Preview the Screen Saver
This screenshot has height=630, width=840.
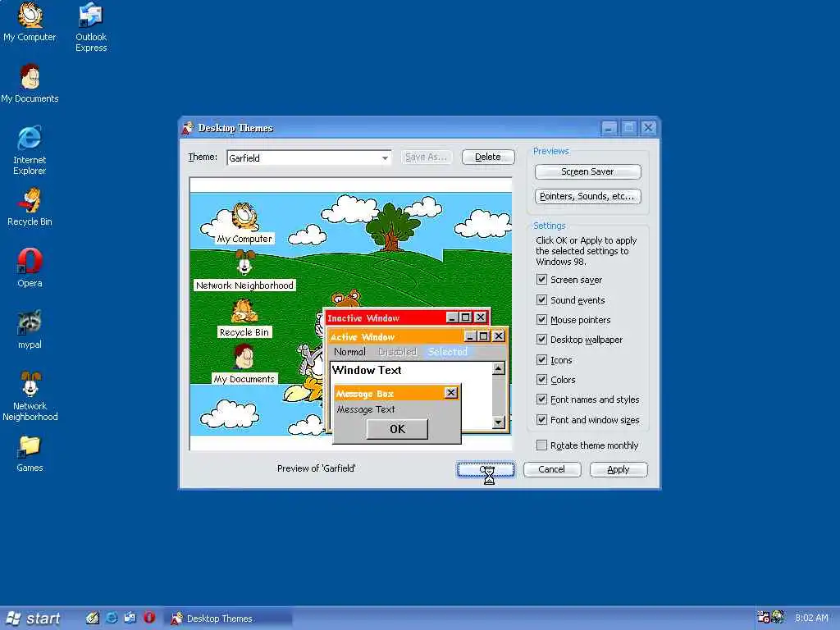coord(587,171)
